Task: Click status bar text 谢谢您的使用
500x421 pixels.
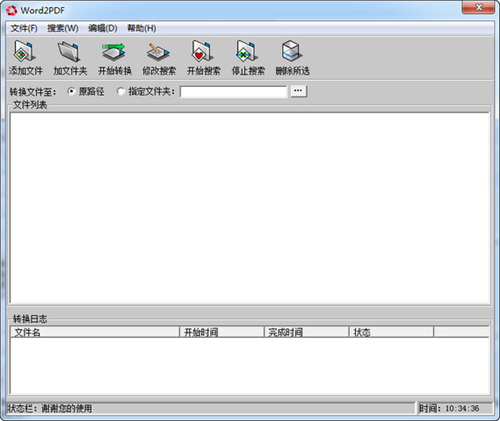Action: [67, 408]
